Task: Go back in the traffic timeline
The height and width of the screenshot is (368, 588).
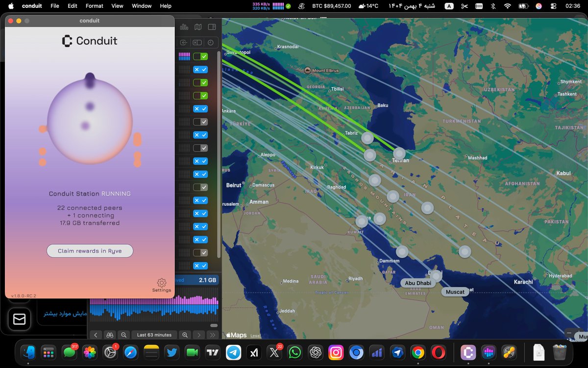Action: pos(96,335)
